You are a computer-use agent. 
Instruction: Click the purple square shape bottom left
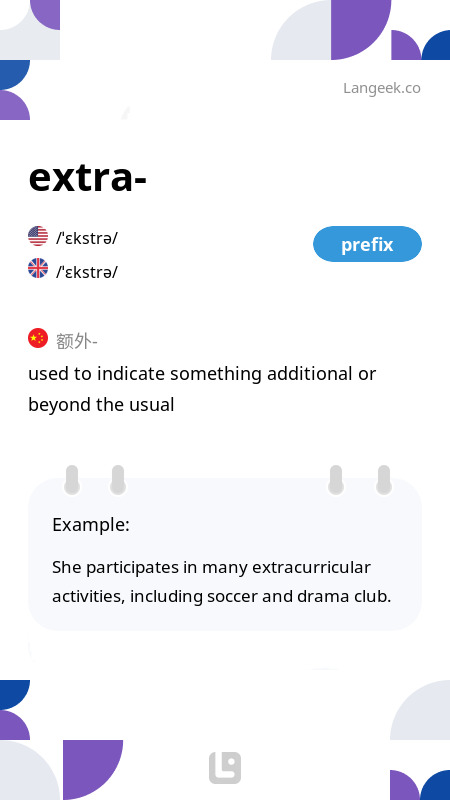click(x=93, y=770)
